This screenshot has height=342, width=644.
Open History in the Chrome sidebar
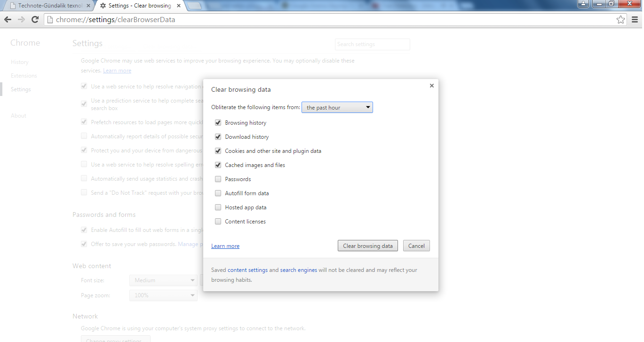click(x=20, y=62)
